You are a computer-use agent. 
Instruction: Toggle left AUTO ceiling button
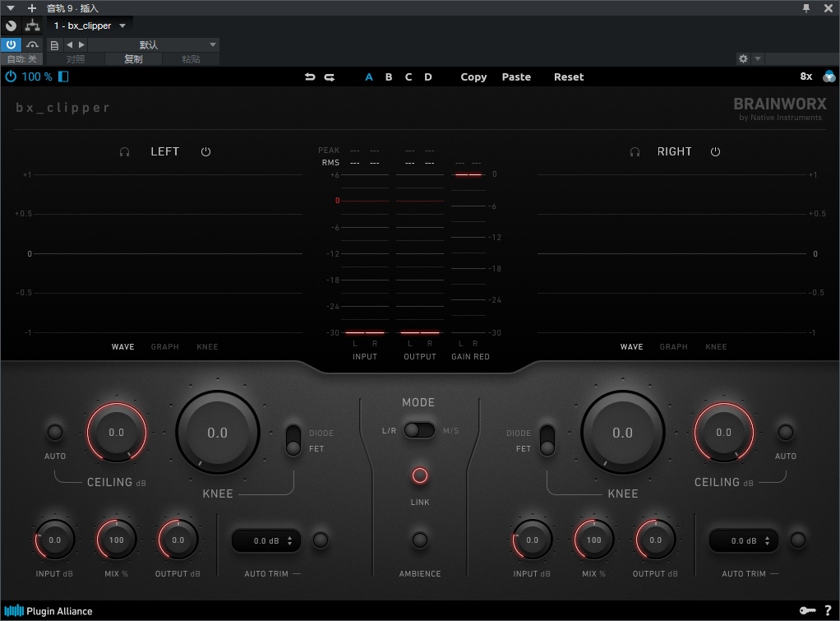click(55, 433)
